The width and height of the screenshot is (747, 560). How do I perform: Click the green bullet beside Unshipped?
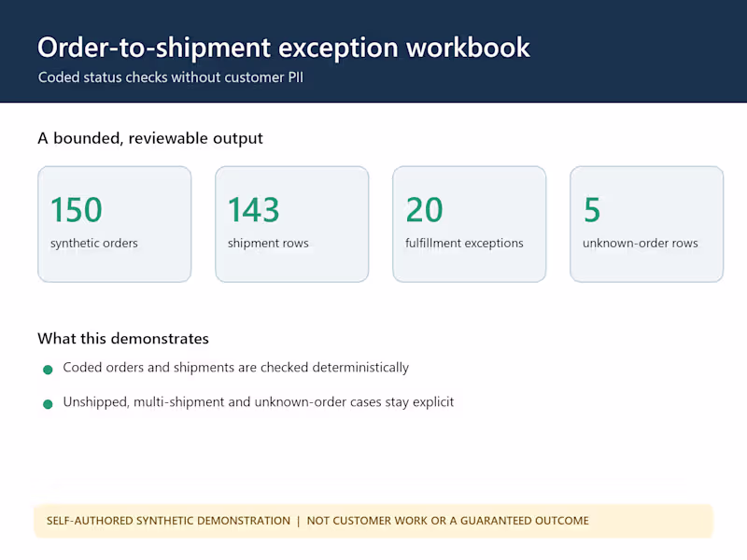point(48,404)
